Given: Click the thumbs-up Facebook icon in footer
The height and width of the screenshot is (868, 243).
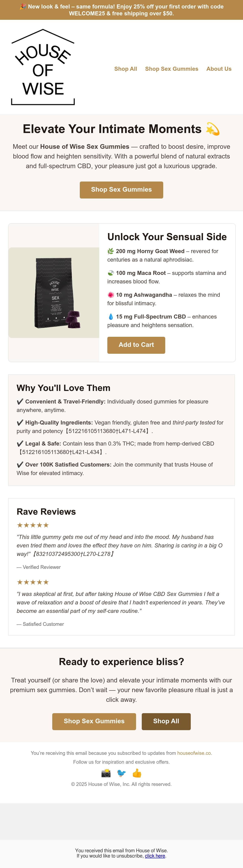Looking at the screenshot, I should pos(137,773).
